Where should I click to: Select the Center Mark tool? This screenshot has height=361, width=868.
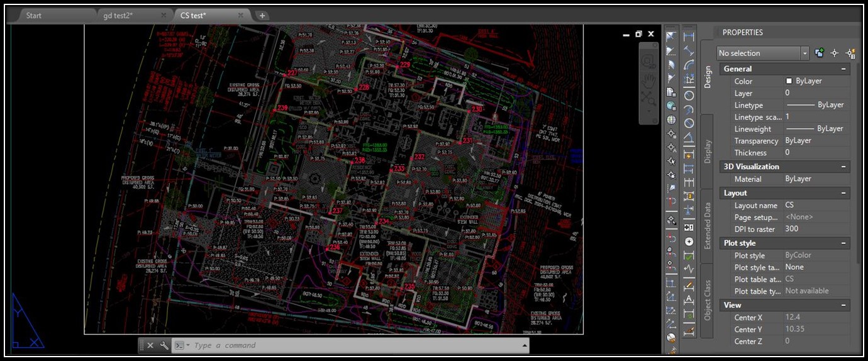[689, 242]
